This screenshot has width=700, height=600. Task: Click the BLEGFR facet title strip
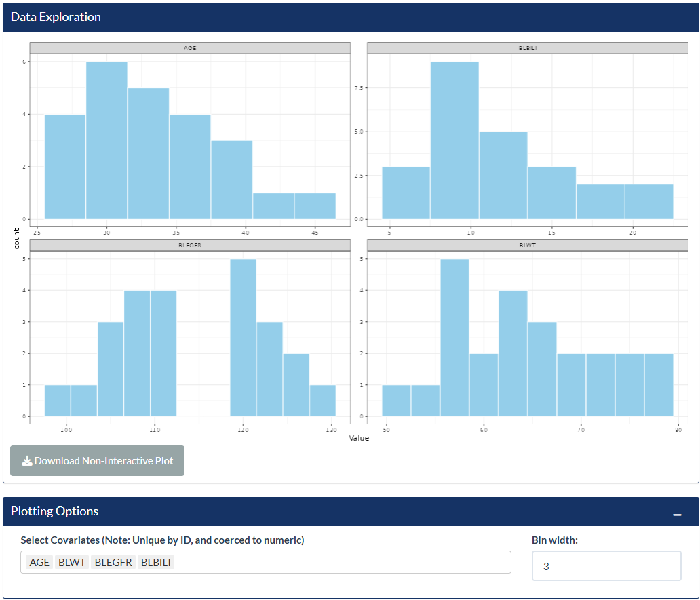click(190, 245)
